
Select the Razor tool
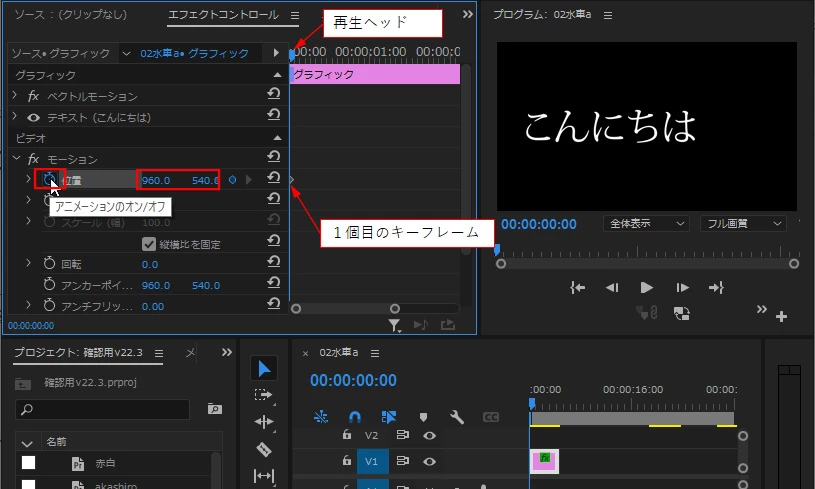264,449
